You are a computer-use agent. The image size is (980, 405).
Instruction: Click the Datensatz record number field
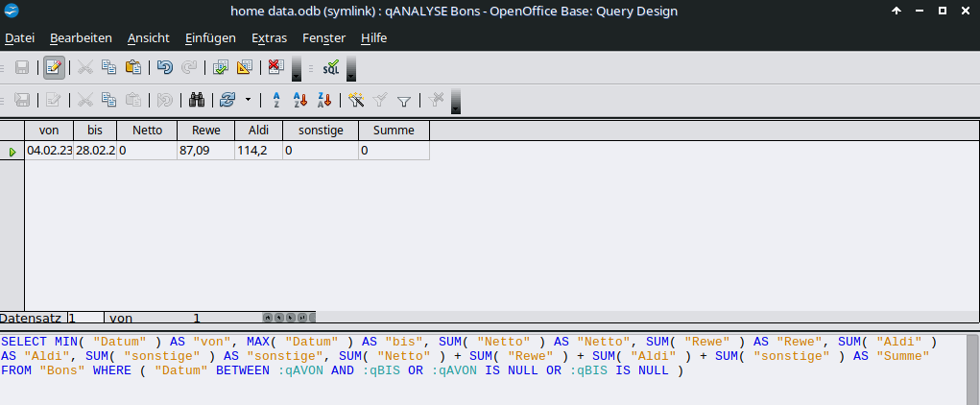(x=84, y=318)
